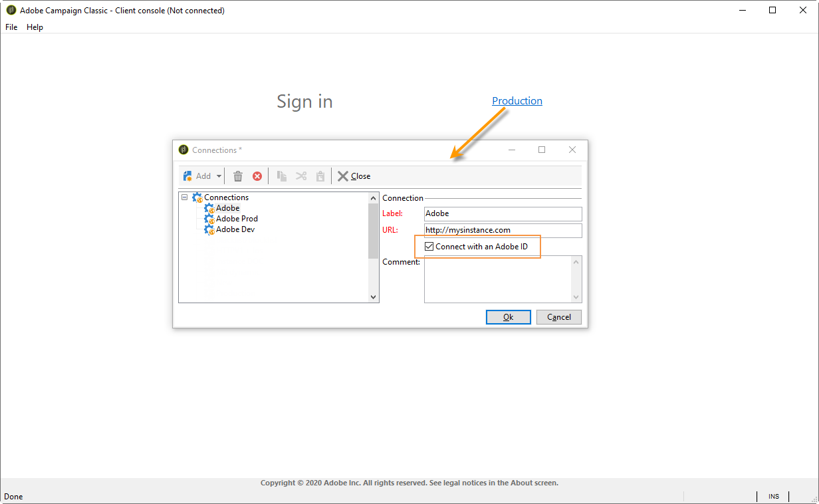Maximize the main client console window
The height and width of the screenshot is (504, 819).
tap(772, 10)
